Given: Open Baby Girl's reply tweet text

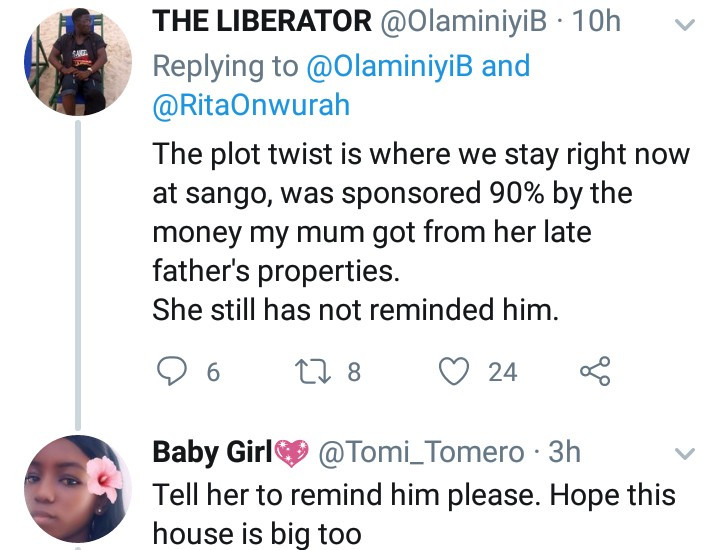Looking at the screenshot, I should coord(412,513).
